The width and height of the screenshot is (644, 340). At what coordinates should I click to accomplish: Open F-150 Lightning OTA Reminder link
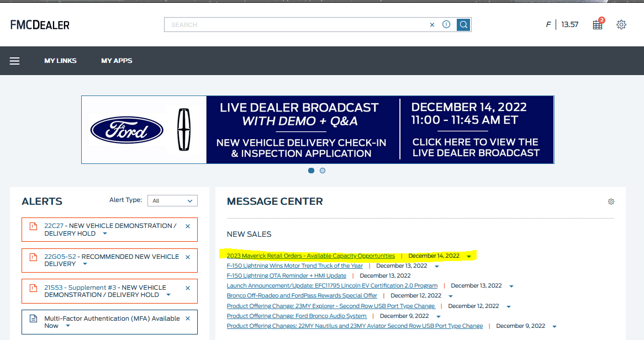[x=286, y=275]
